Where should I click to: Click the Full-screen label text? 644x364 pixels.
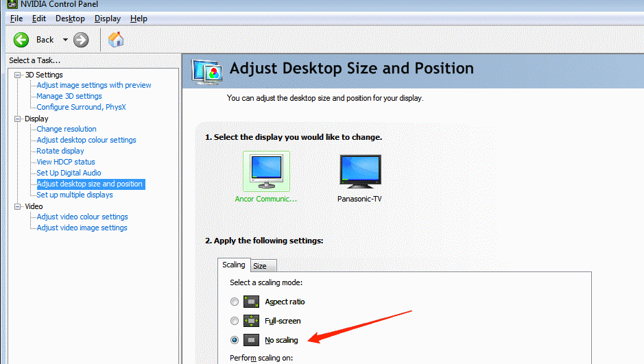(x=283, y=321)
